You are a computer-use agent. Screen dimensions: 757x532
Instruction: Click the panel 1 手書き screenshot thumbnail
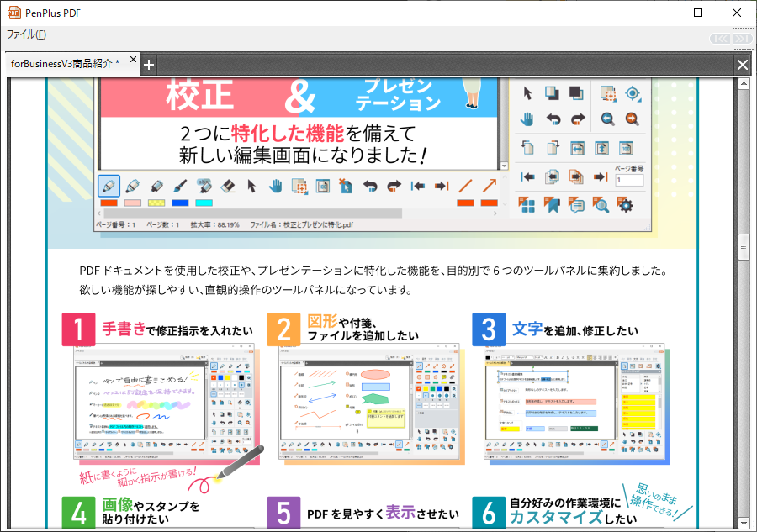click(161, 403)
